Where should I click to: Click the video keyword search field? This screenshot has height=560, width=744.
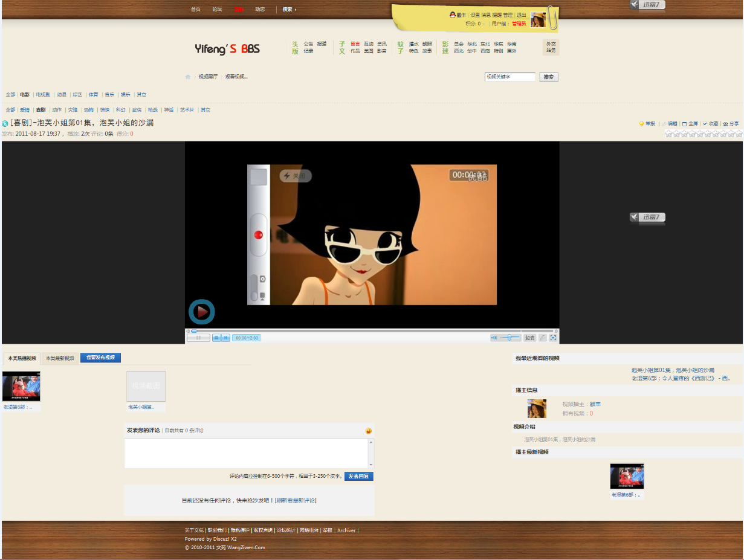[510, 77]
